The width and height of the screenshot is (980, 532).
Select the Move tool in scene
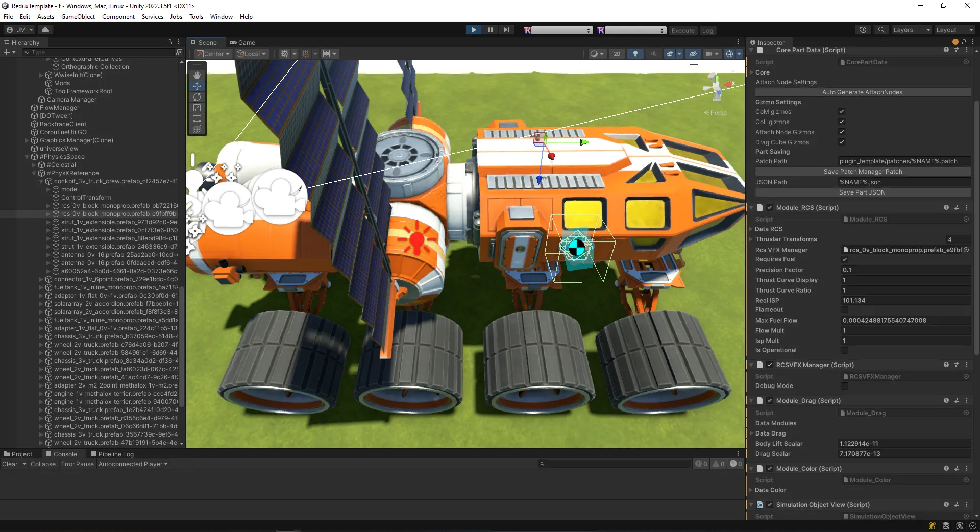point(197,86)
